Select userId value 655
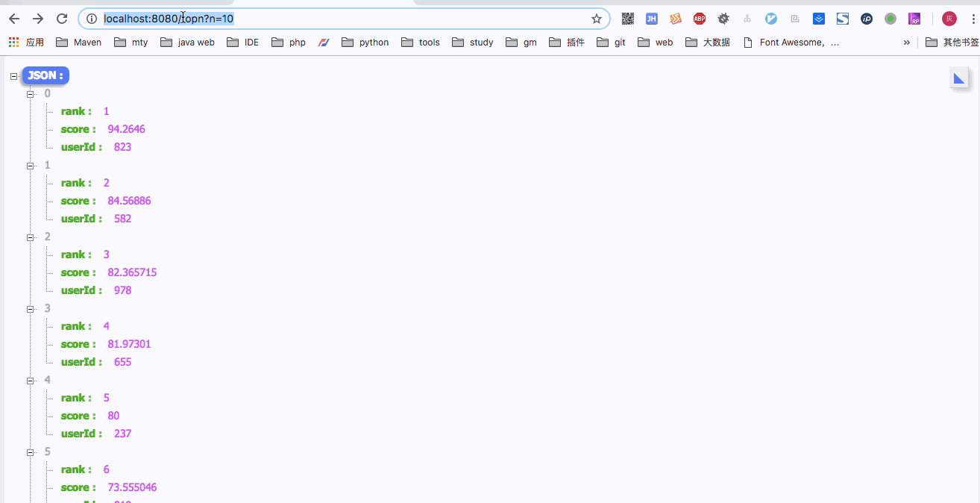The height and width of the screenshot is (503, 980). (122, 362)
